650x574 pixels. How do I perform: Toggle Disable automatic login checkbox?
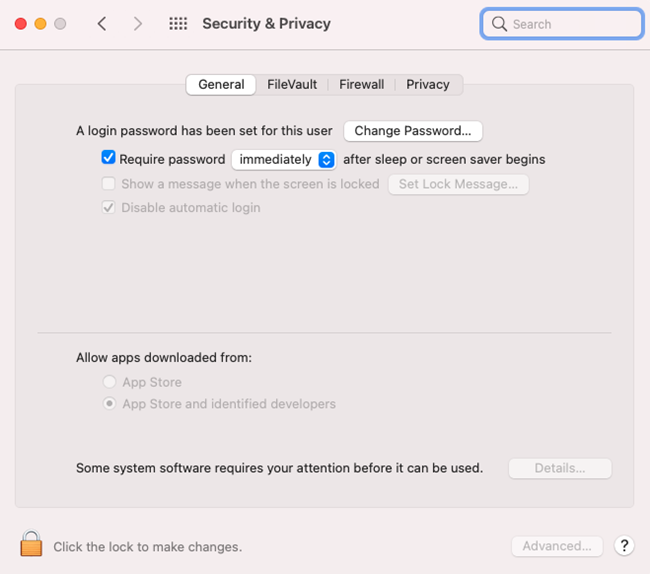point(109,207)
